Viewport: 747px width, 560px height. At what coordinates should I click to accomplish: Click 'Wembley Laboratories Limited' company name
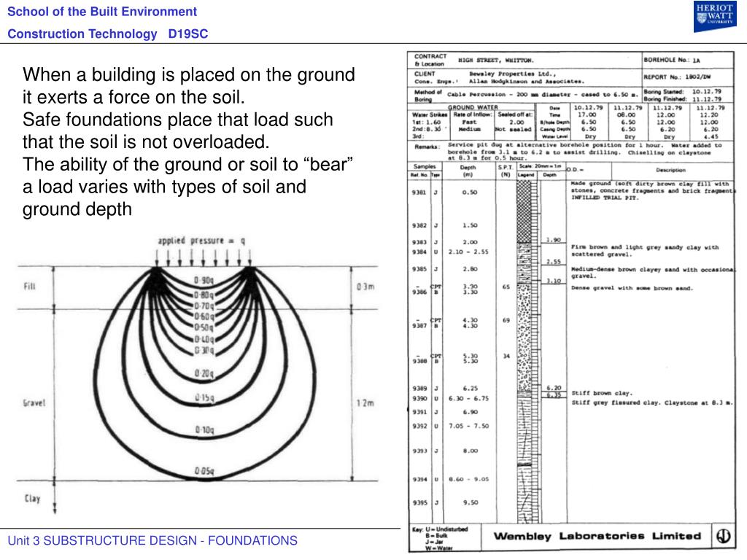597,536
